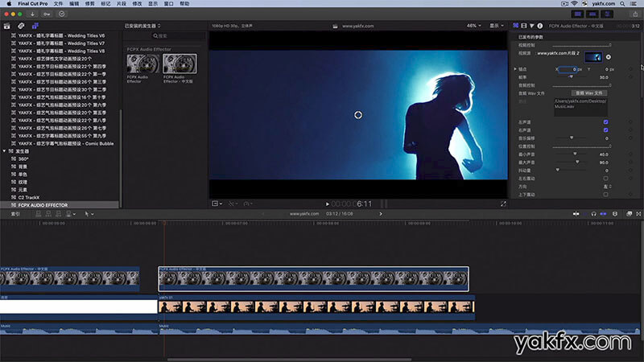Open the 修剪 menu

[90, 3]
